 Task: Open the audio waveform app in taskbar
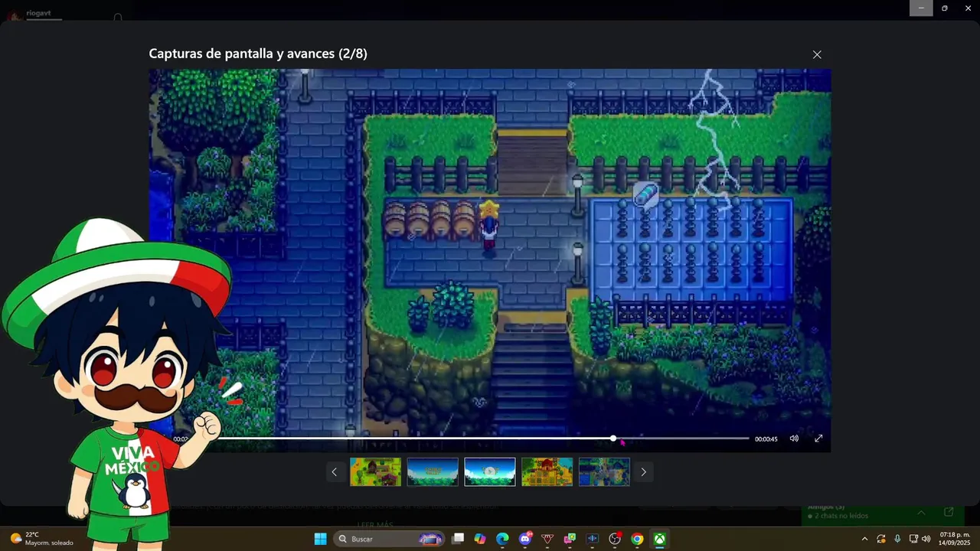(592, 539)
